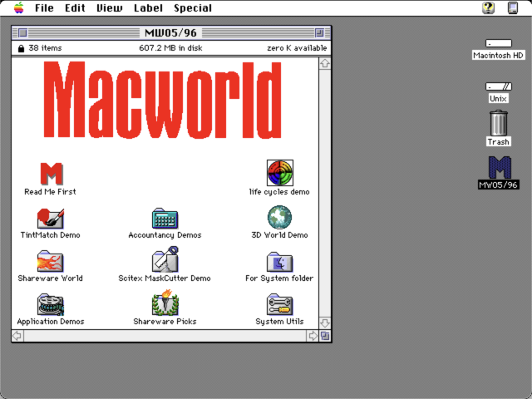This screenshot has width=532, height=399.
Task: Click the "Application Demos" label
Action: tap(51, 322)
